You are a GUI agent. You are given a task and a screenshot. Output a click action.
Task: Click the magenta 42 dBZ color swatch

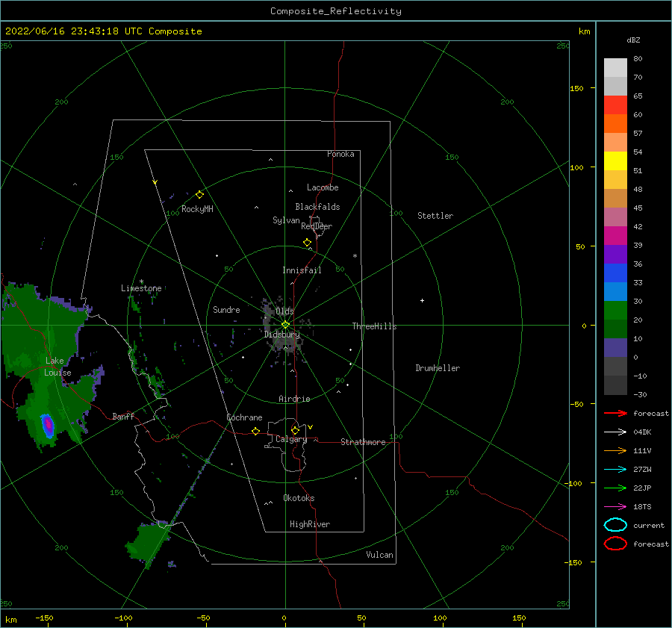pyautogui.click(x=615, y=236)
